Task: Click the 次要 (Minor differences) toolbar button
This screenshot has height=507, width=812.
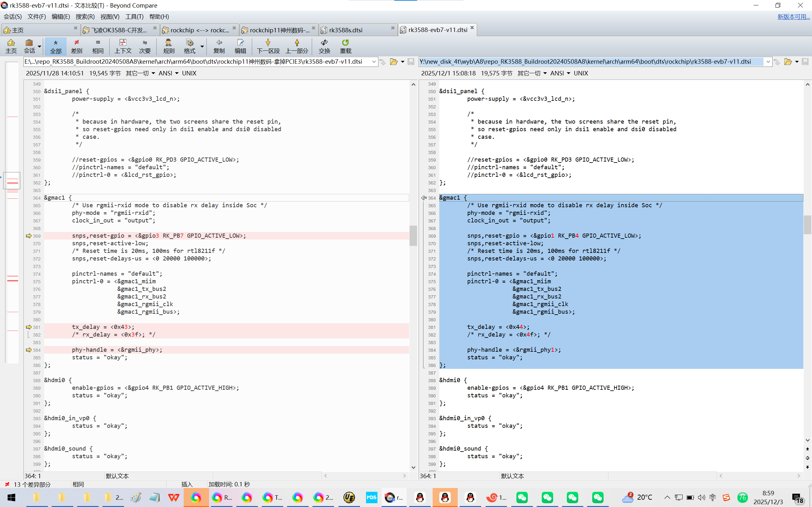Action: click(145, 46)
